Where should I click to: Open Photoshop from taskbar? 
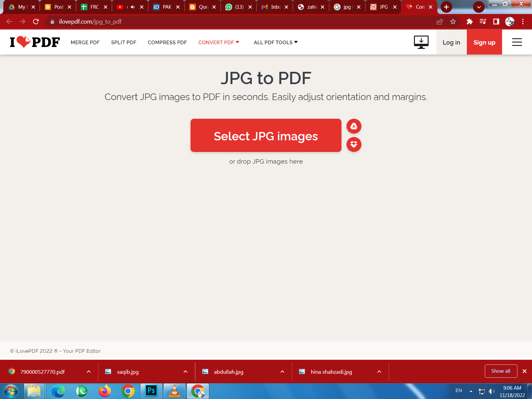pyautogui.click(x=151, y=391)
